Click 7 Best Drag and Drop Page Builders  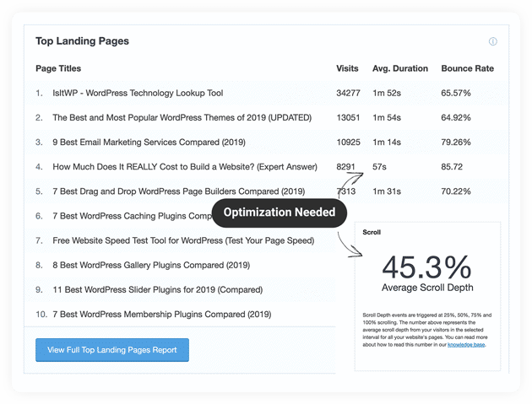[178, 191]
